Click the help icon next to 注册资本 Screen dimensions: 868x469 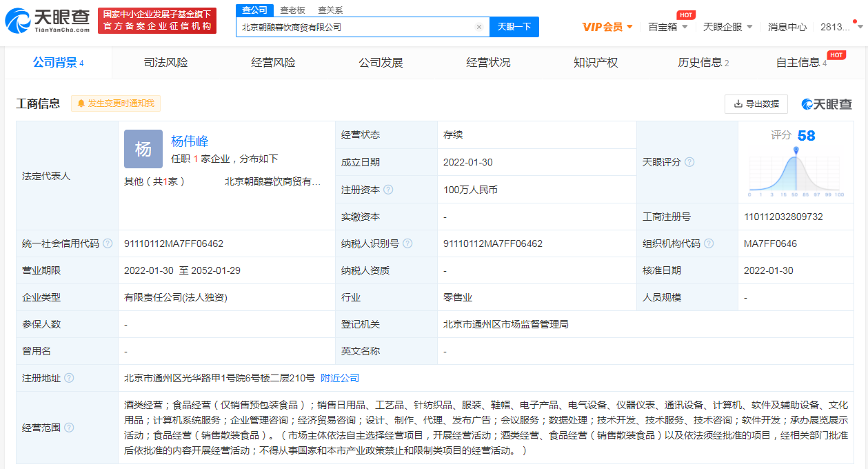click(x=389, y=190)
